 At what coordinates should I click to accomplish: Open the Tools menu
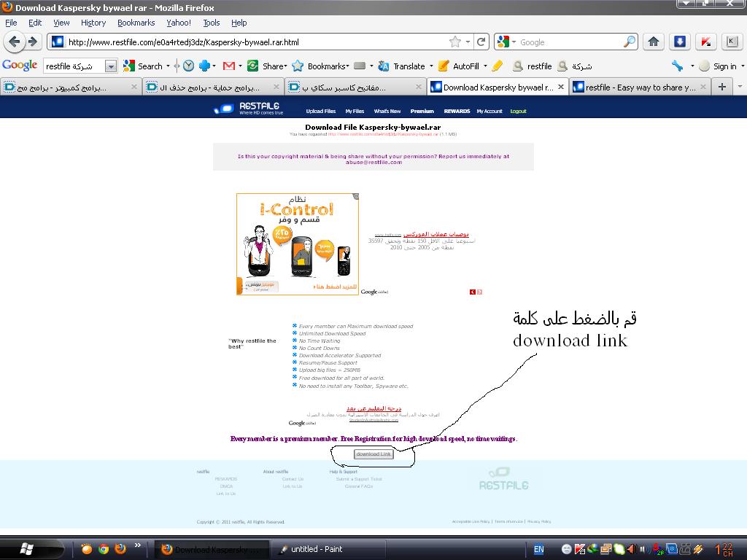211,23
